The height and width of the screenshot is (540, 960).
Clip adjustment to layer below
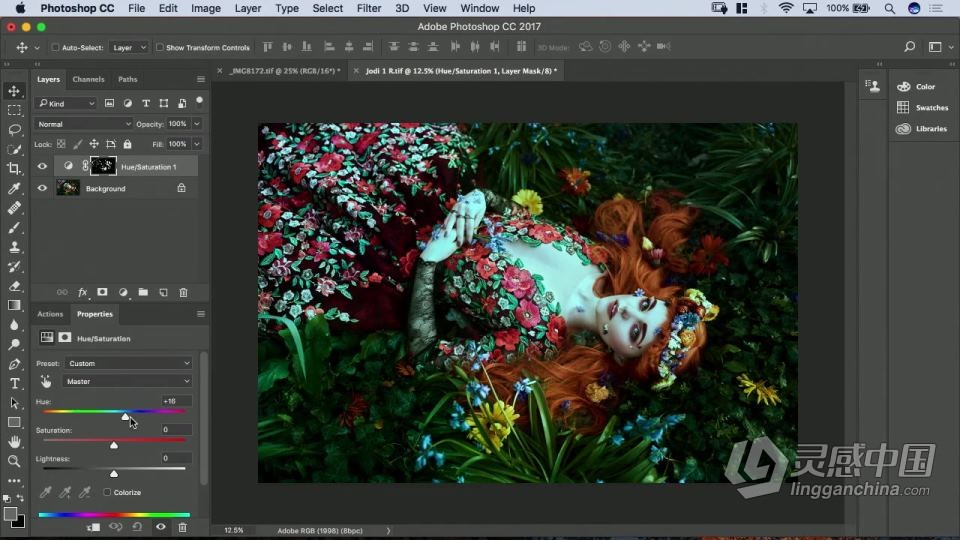(x=93, y=527)
